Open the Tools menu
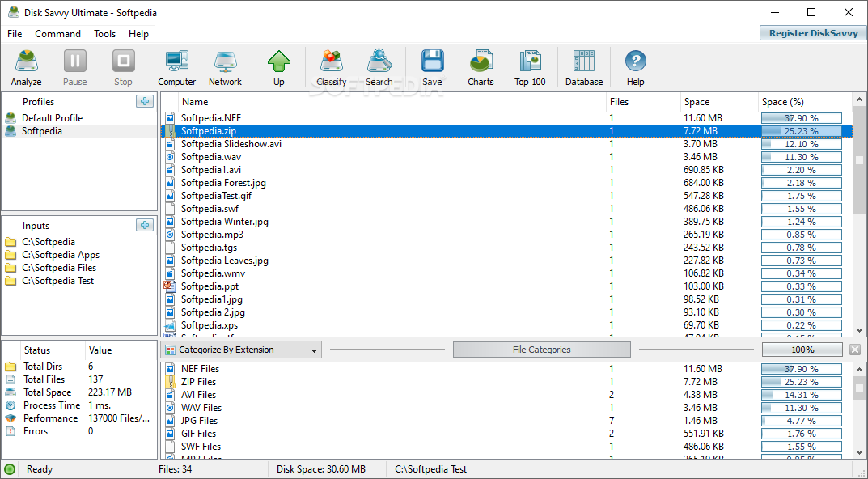Image resolution: width=868 pixels, height=479 pixels. pyautogui.click(x=104, y=34)
